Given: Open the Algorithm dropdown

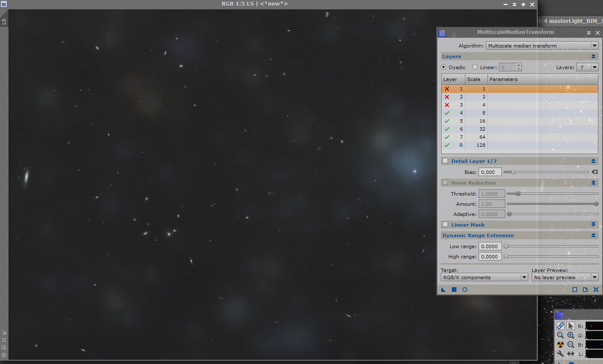Looking at the screenshot, I should (x=542, y=45).
